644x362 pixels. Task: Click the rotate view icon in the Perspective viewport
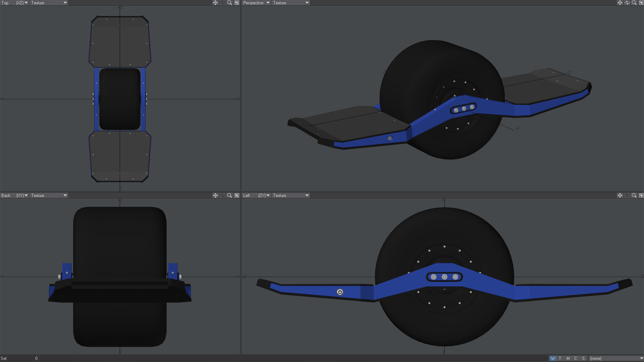coord(627,3)
